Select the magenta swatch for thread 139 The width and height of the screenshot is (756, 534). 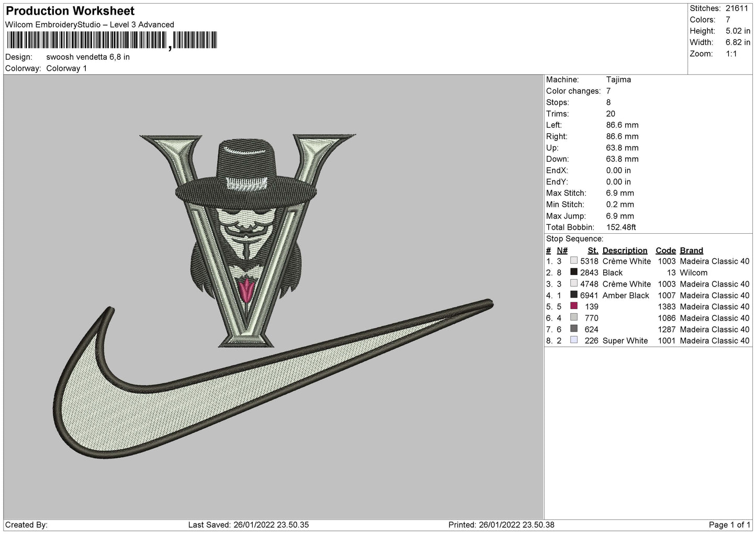tap(574, 306)
